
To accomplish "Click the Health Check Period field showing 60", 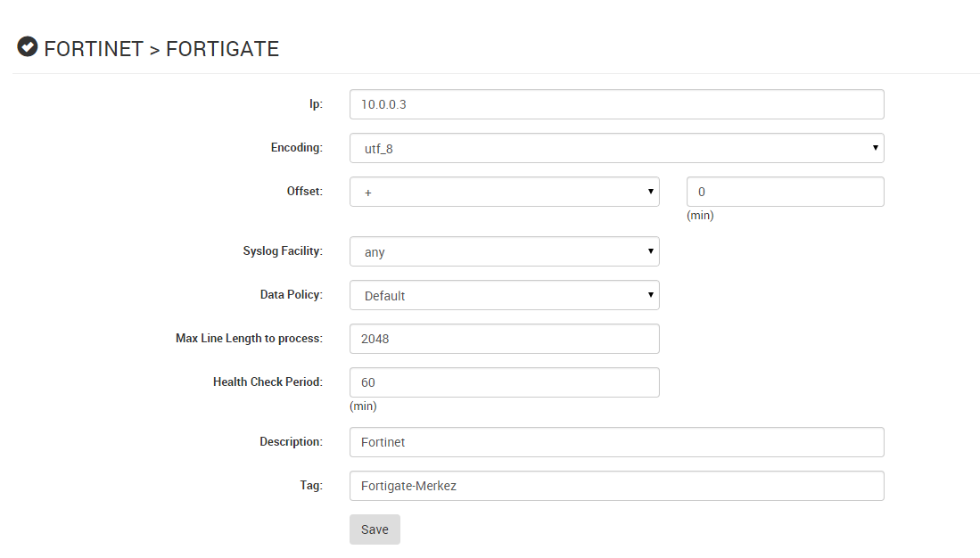I will click(504, 382).
